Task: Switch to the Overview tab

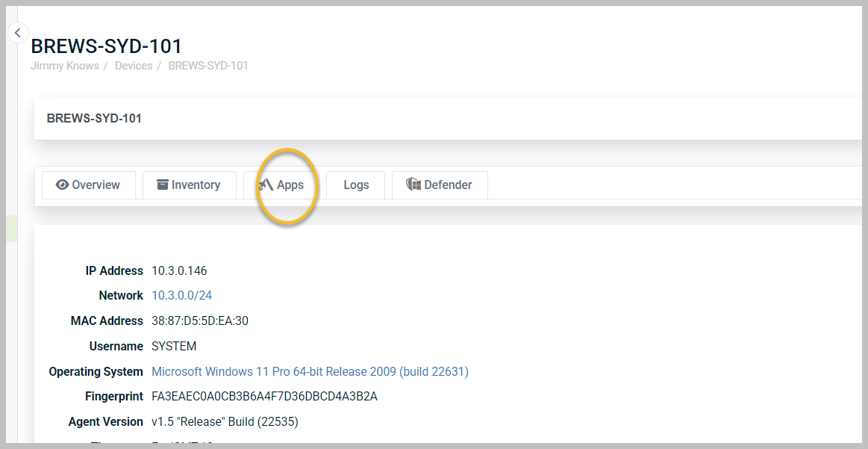Action: click(x=89, y=185)
